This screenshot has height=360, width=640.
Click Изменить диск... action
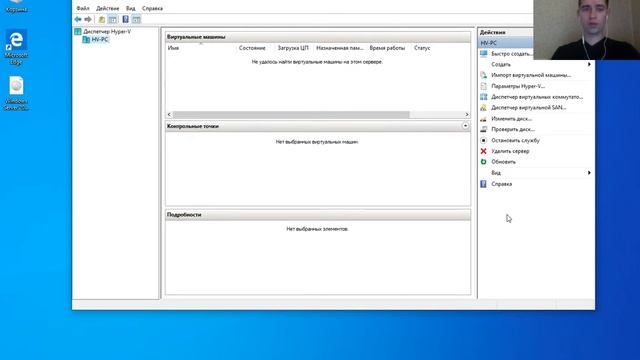[511, 119]
